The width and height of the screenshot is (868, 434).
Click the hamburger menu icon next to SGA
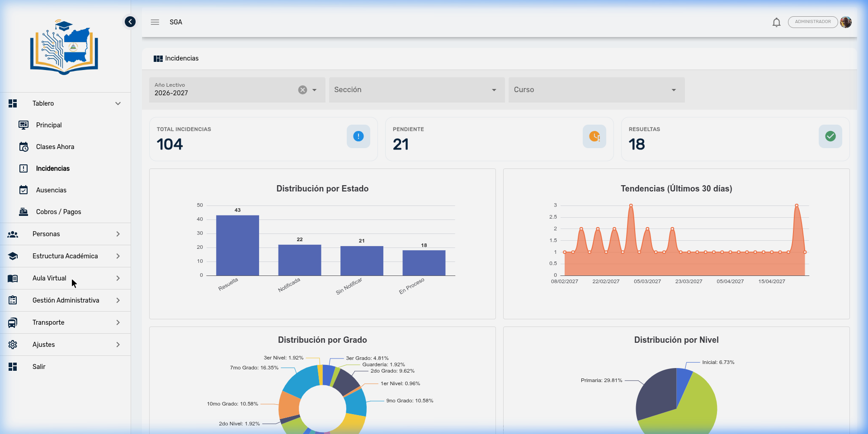pos(155,22)
